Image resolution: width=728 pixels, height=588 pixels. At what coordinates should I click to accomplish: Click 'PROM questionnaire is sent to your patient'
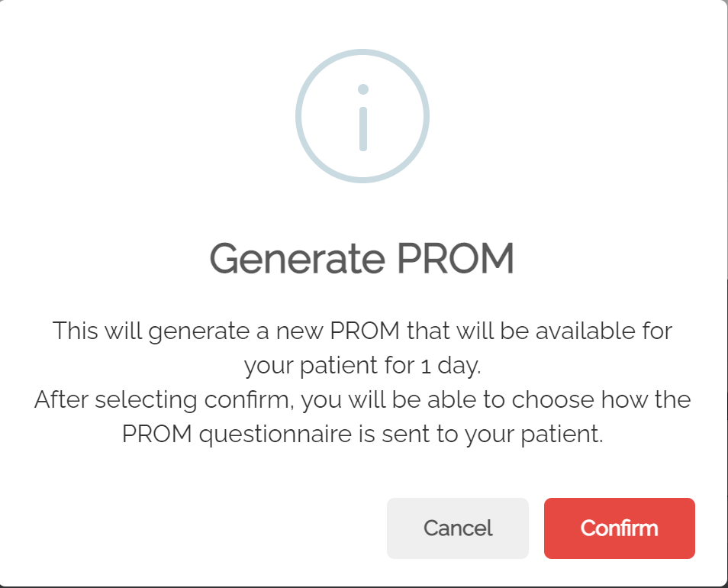(x=362, y=435)
